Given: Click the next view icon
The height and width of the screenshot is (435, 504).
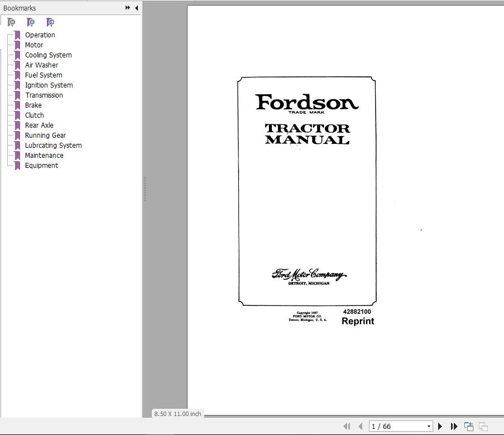Looking at the screenshot, I should click(x=482, y=426).
